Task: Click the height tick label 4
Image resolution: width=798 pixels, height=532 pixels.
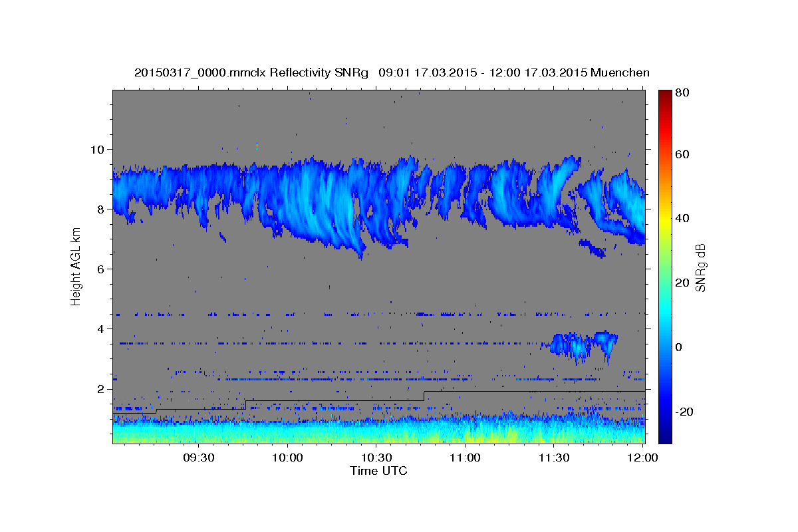Action: click(x=101, y=329)
